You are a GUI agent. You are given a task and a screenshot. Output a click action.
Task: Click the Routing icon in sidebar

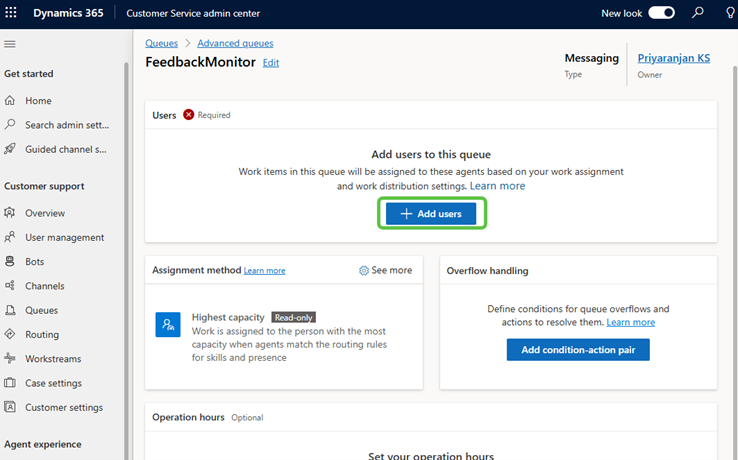pyautogui.click(x=10, y=335)
